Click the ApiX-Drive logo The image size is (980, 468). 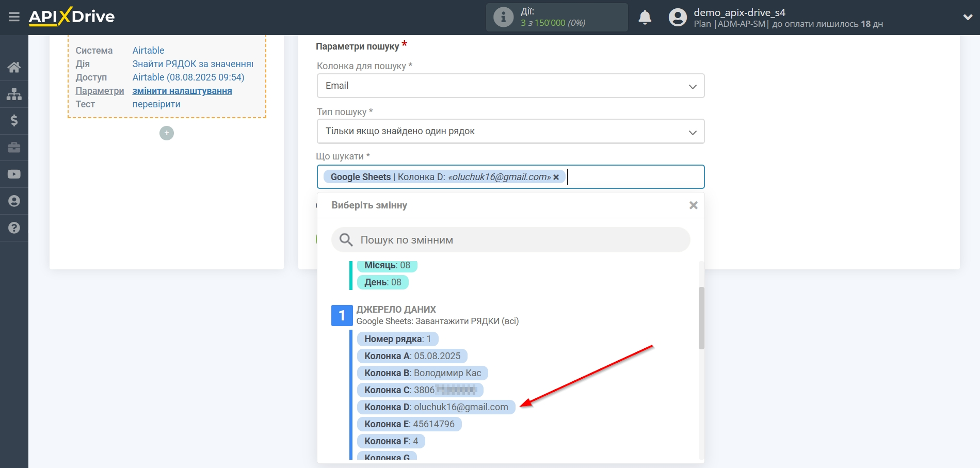pyautogui.click(x=71, y=17)
